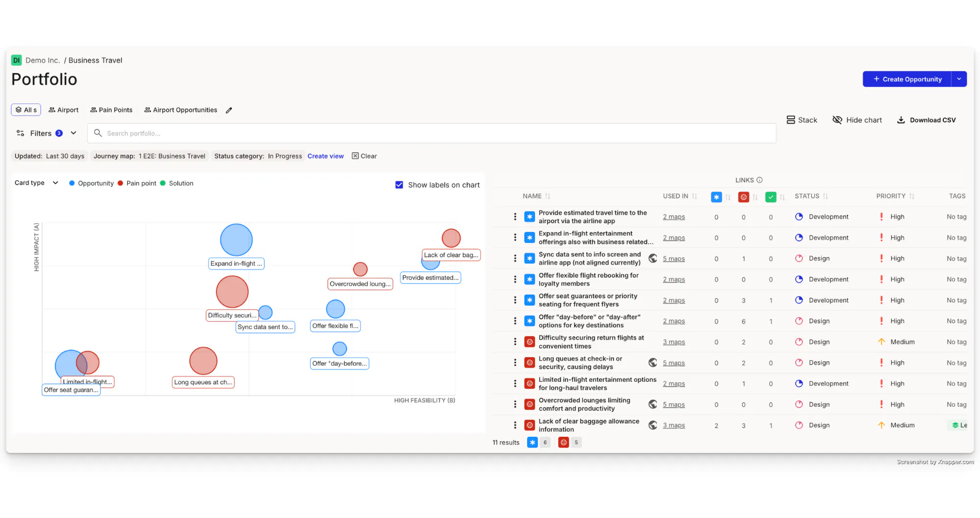Click the pencil edit views icon
This screenshot has width=980, height=518.
click(x=229, y=110)
